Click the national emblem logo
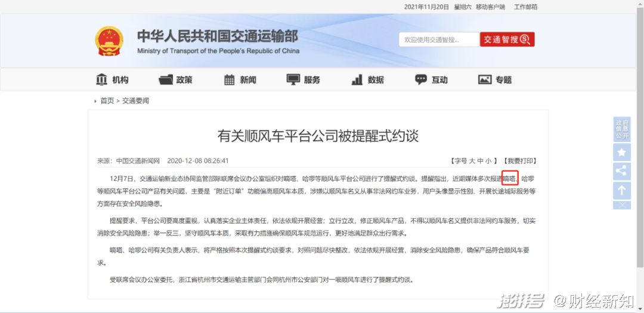 pos(109,41)
